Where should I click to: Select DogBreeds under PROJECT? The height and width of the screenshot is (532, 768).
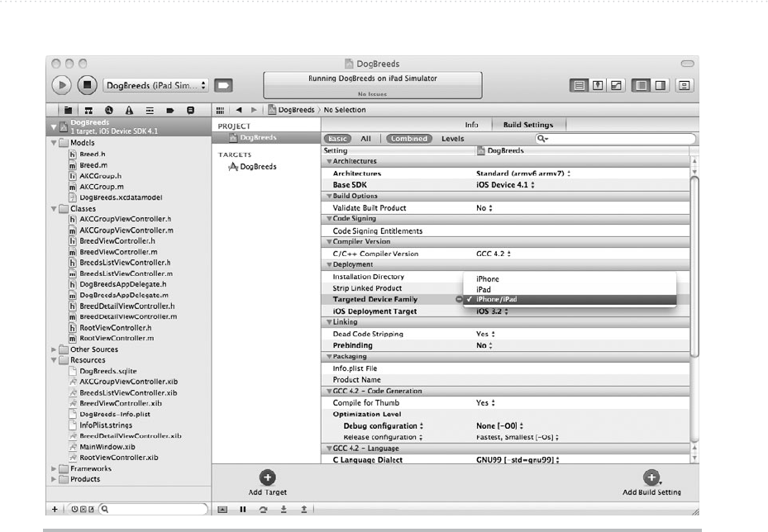pyautogui.click(x=266, y=138)
